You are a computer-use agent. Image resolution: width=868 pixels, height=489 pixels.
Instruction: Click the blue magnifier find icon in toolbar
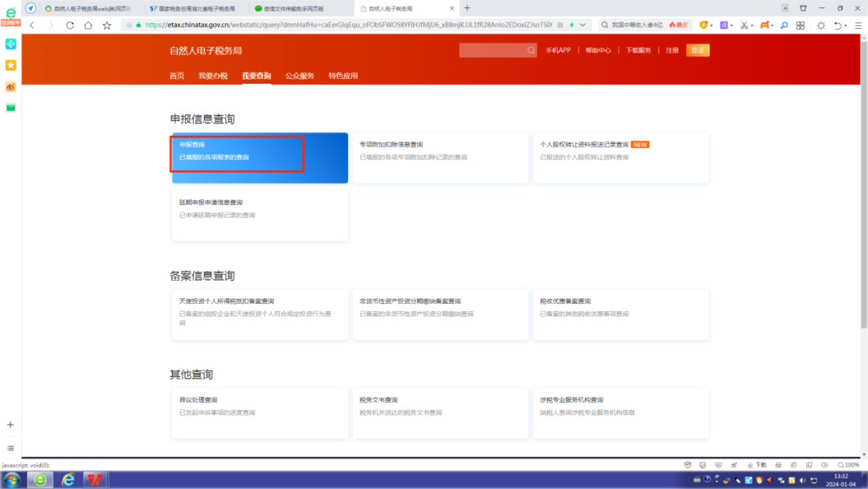784,25
